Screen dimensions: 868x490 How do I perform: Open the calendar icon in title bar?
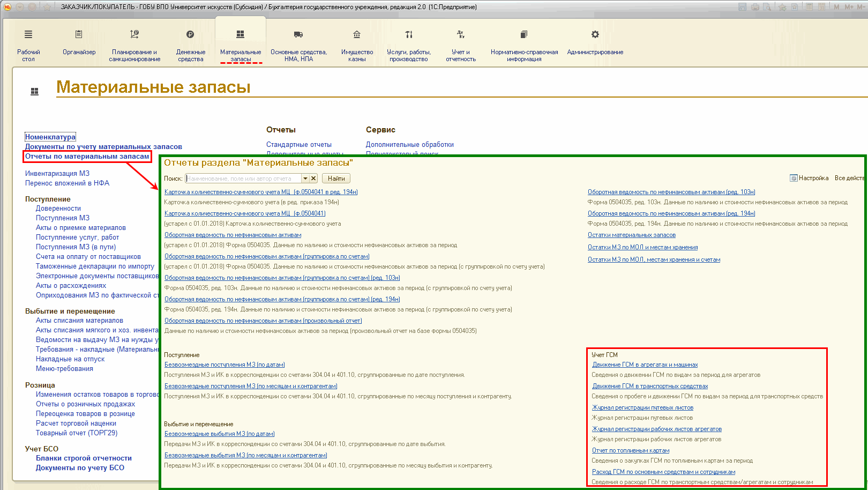821,7
